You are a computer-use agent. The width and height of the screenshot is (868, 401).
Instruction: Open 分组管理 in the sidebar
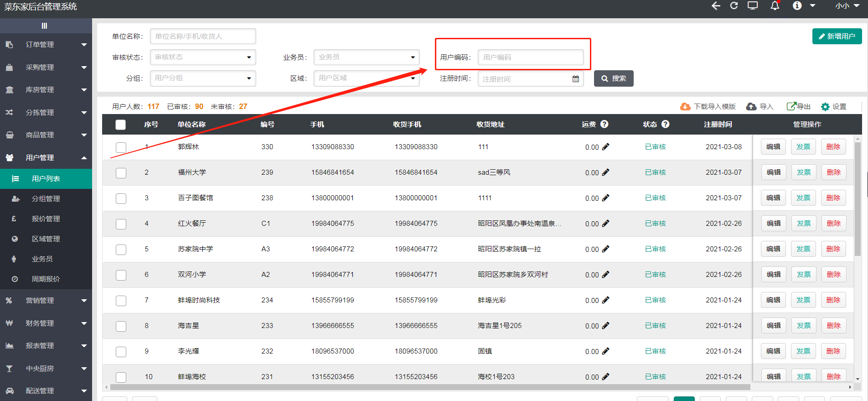click(x=46, y=199)
